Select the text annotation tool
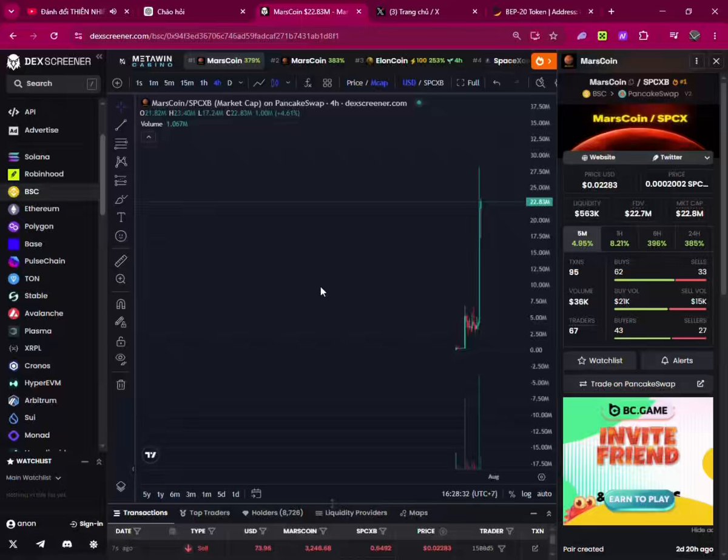Image resolution: width=728 pixels, height=560 pixels. click(x=121, y=217)
